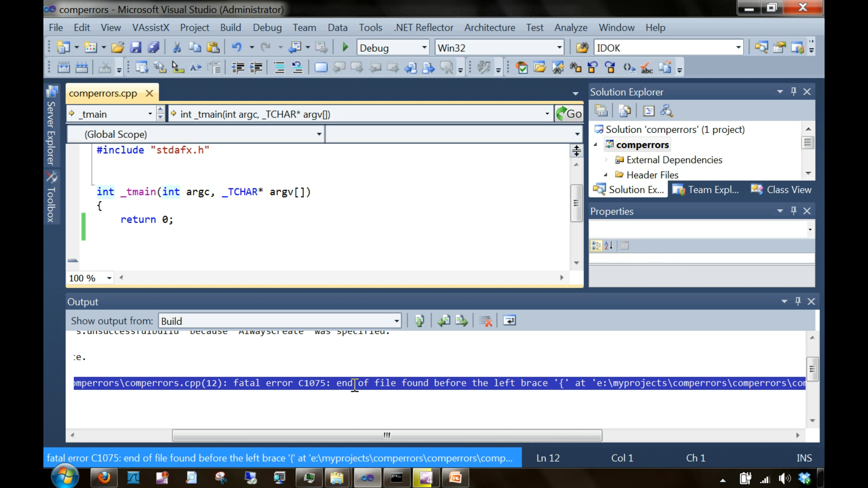The image size is (868, 488).
Task: Click the Paste icon in the toolbar
Action: (x=213, y=47)
